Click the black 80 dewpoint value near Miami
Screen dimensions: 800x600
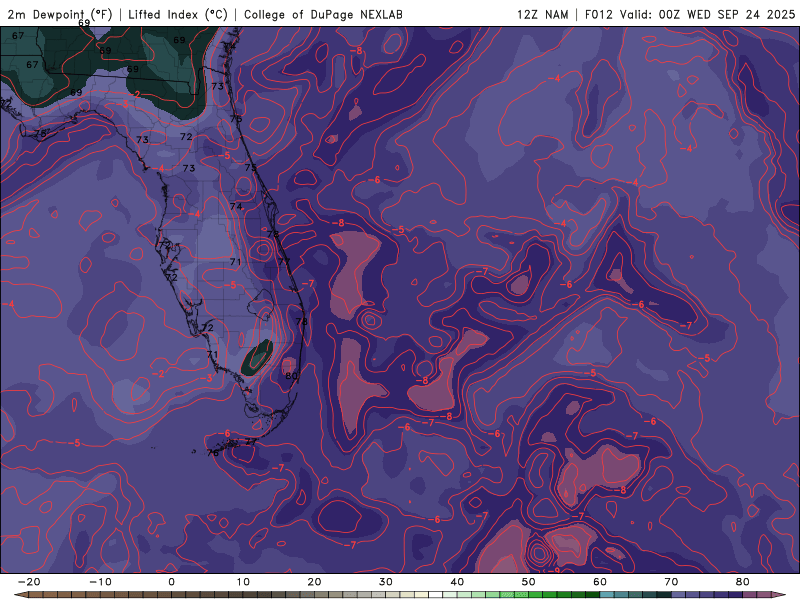291,376
